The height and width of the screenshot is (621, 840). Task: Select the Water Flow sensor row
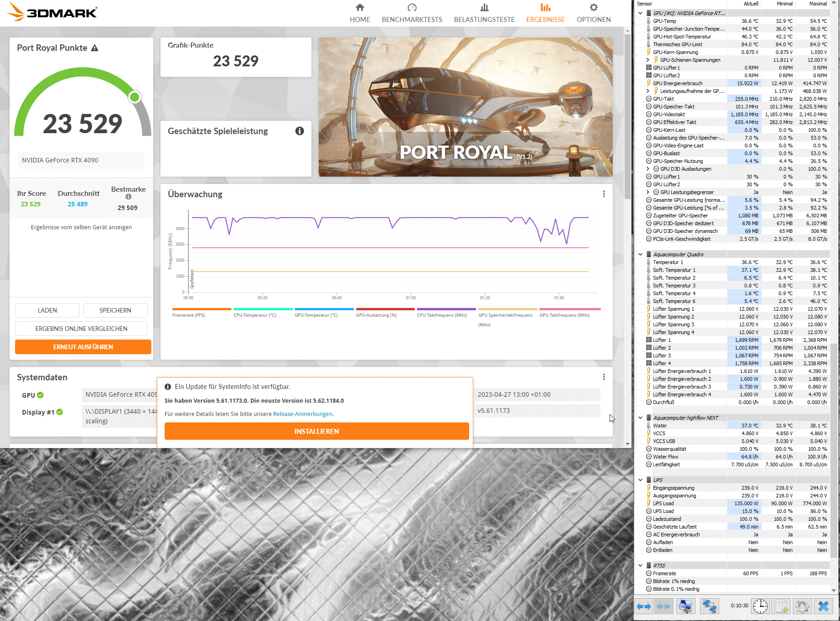pyautogui.click(x=732, y=457)
